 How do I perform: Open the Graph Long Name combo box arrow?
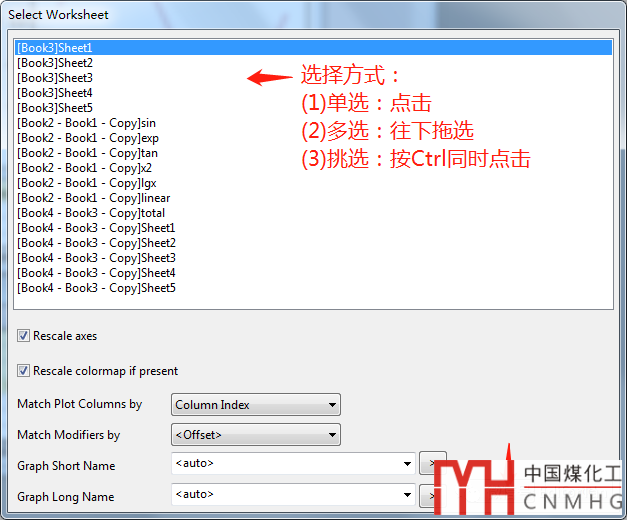point(407,494)
